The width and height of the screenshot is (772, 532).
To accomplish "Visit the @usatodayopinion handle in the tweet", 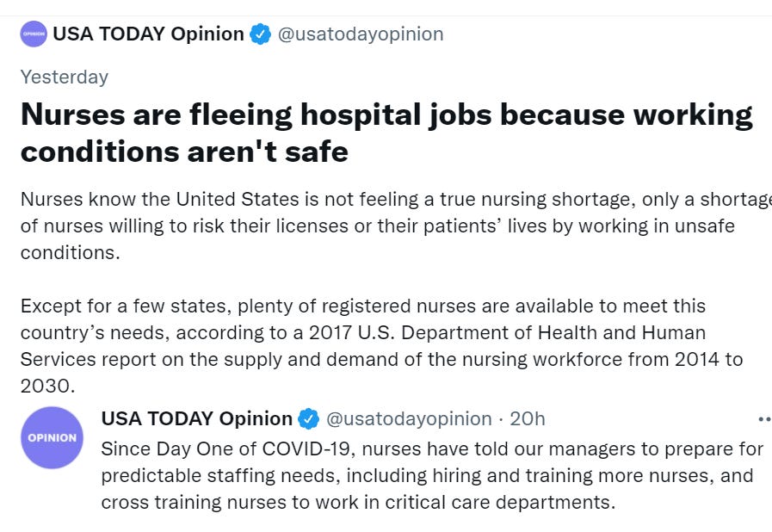I will pos(409,418).
